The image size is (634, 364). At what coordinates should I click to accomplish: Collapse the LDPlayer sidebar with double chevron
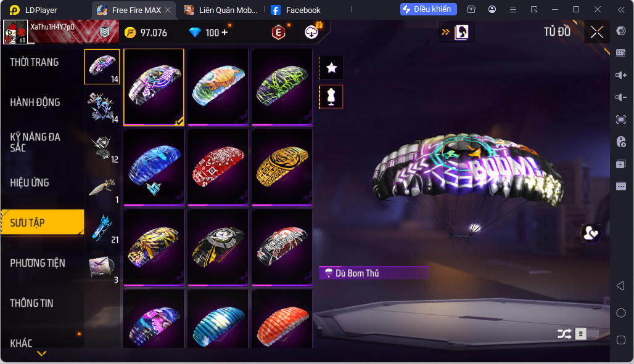[621, 10]
